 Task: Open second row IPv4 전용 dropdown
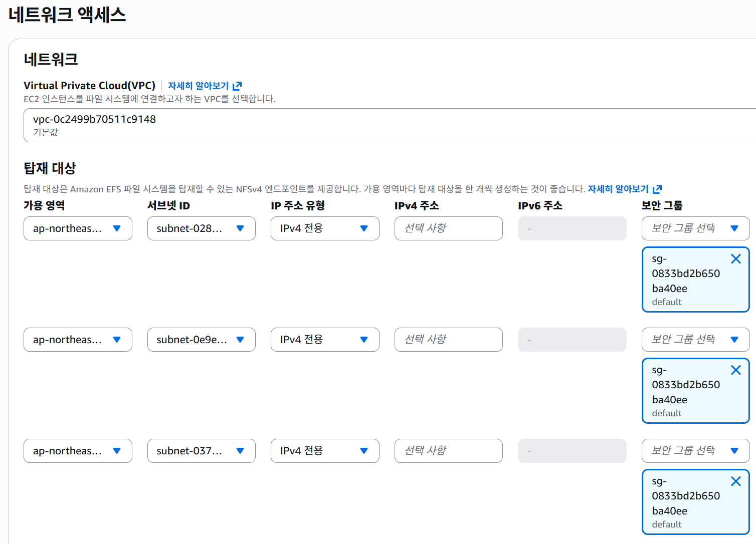click(x=325, y=340)
